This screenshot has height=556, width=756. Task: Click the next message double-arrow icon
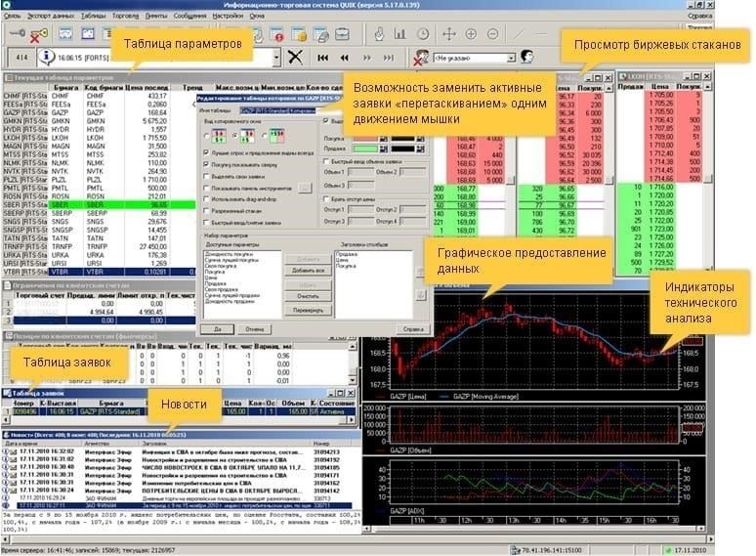pyautogui.click(x=367, y=58)
